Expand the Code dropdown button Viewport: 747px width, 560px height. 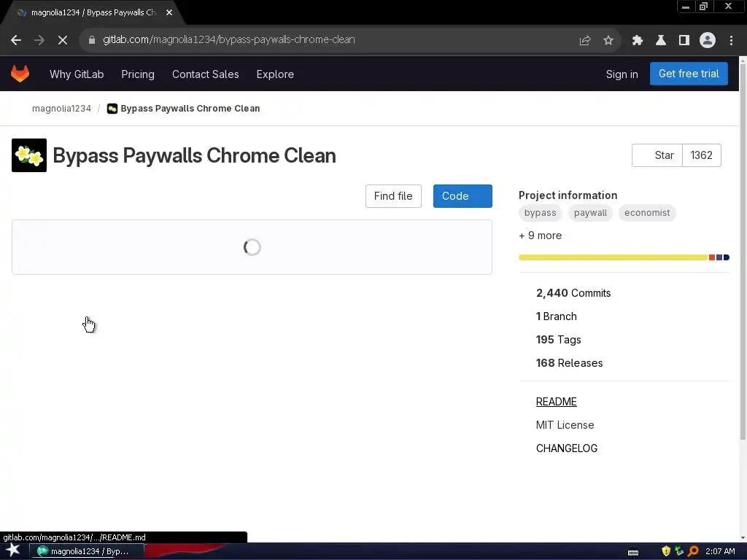pos(462,196)
